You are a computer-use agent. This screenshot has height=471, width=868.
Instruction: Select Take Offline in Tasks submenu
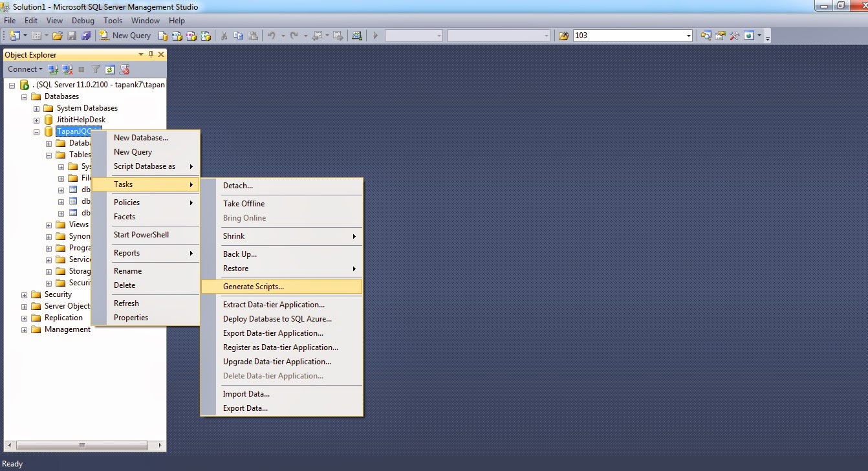click(282, 204)
